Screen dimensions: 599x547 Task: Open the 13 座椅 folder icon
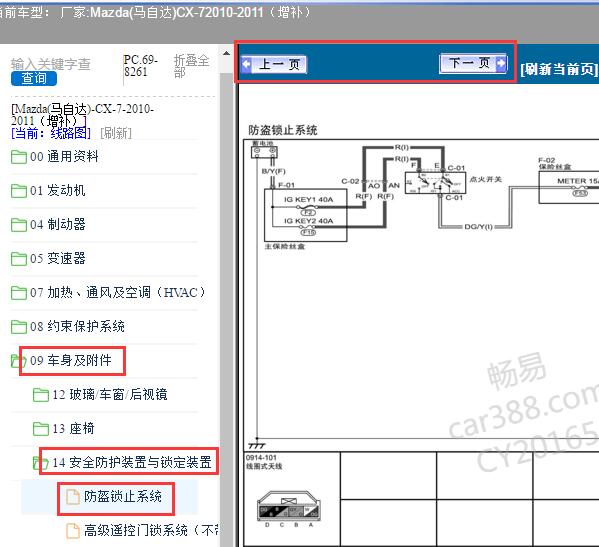(41, 429)
